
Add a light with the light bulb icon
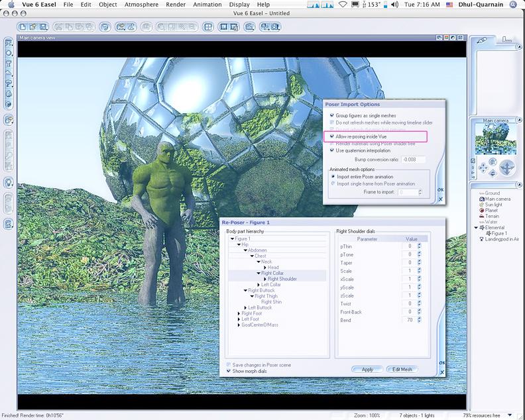coord(9,183)
